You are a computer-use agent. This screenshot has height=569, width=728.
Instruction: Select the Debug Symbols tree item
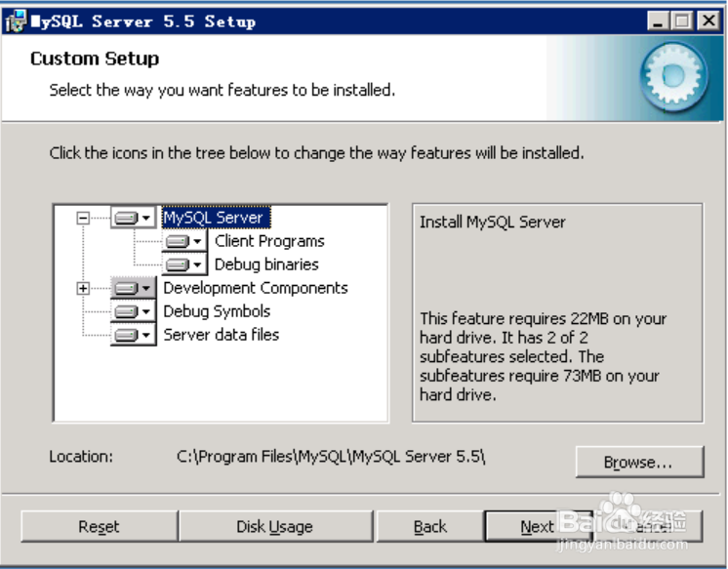[x=217, y=311]
